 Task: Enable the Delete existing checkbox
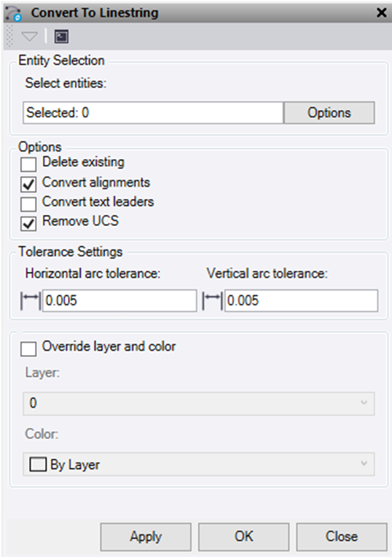coord(28,165)
